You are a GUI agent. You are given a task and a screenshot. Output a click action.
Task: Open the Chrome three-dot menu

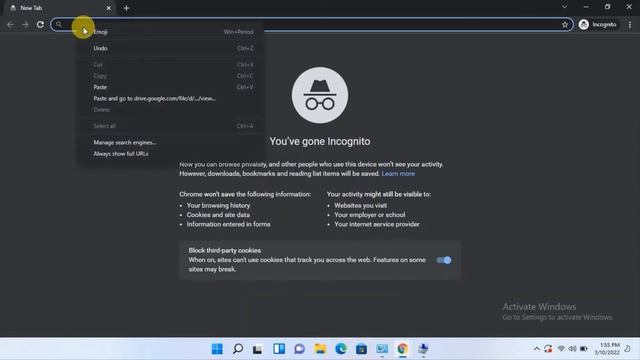coord(630,25)
